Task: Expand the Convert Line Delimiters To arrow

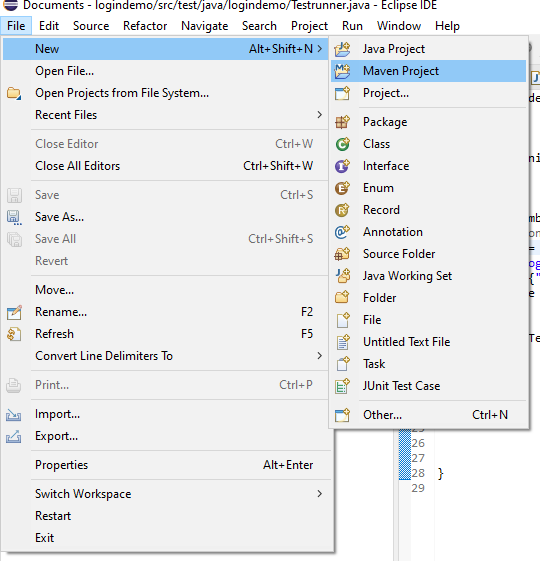Action: [320, 356]
